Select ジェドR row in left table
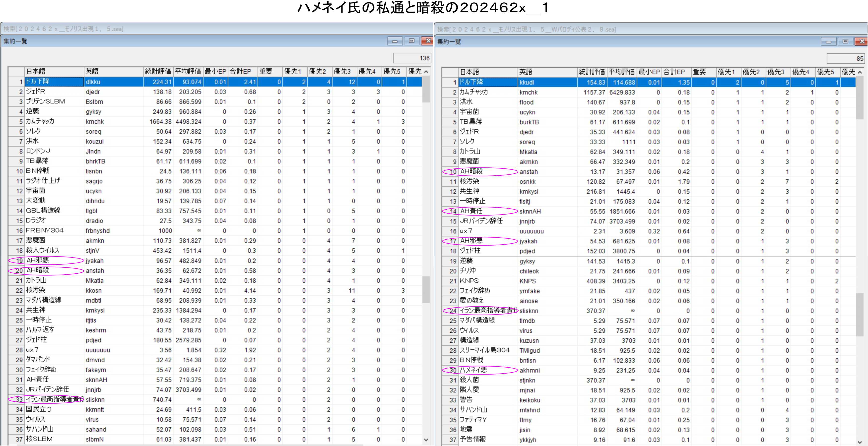Image resolution: width=868 pixels, height=446 pixels. click(215, 92)
